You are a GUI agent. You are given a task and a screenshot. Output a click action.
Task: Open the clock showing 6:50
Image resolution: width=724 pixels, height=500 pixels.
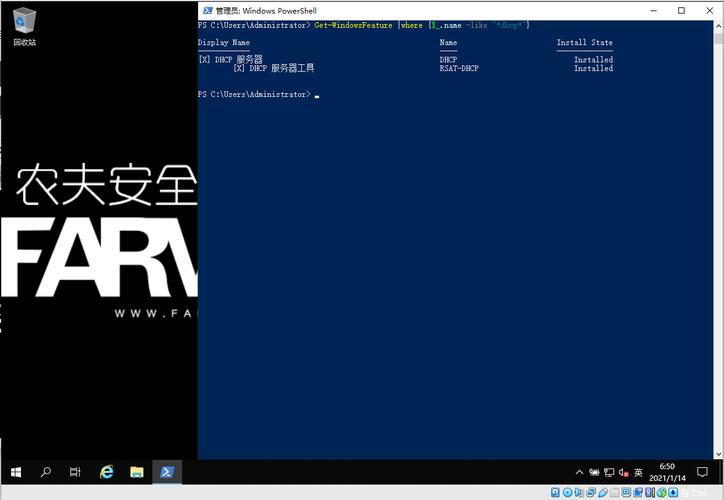point(667,472)
